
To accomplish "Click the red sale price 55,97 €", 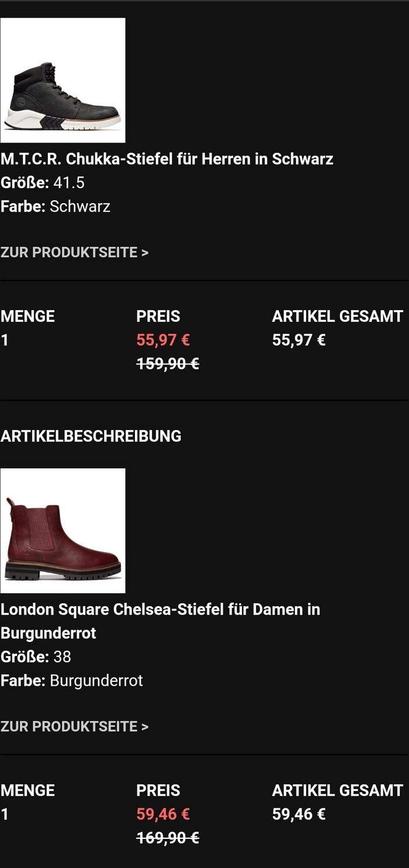I will [x=163, y=340].
